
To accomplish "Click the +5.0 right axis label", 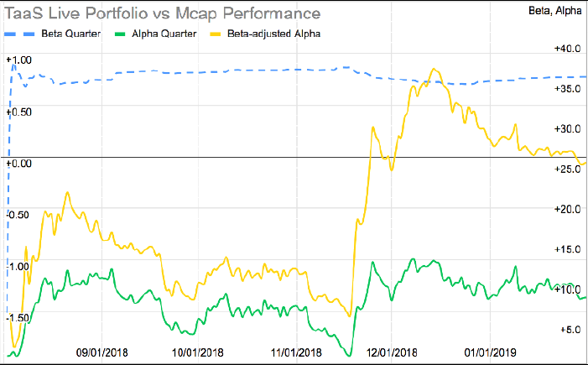I will 571,330.
